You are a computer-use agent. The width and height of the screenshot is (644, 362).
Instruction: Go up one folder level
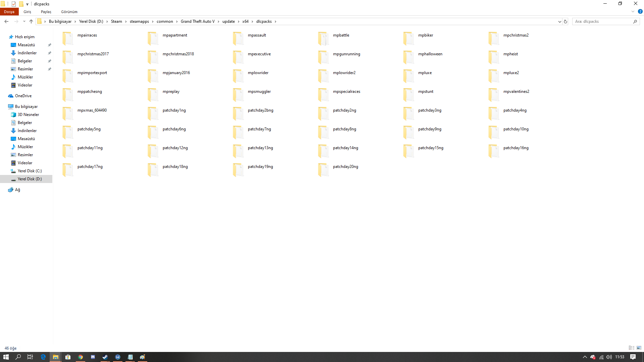[x=31, y=21]
